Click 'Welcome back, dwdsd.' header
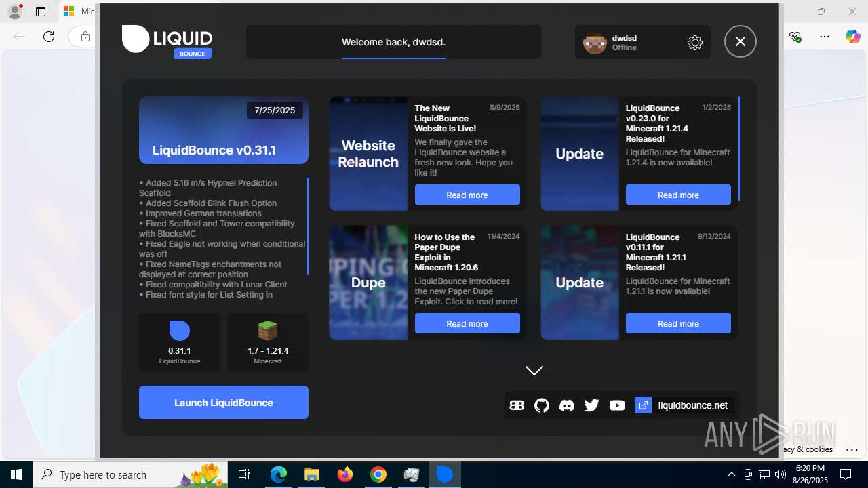This screenshot has height=488, width=868. (x=393, y=42)
